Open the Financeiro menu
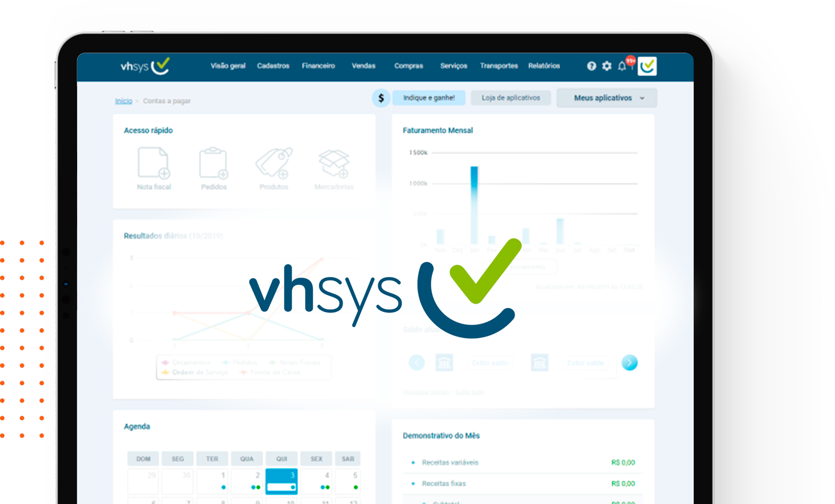835x504 pixels. pyautogui.click(x=318, y=66)
